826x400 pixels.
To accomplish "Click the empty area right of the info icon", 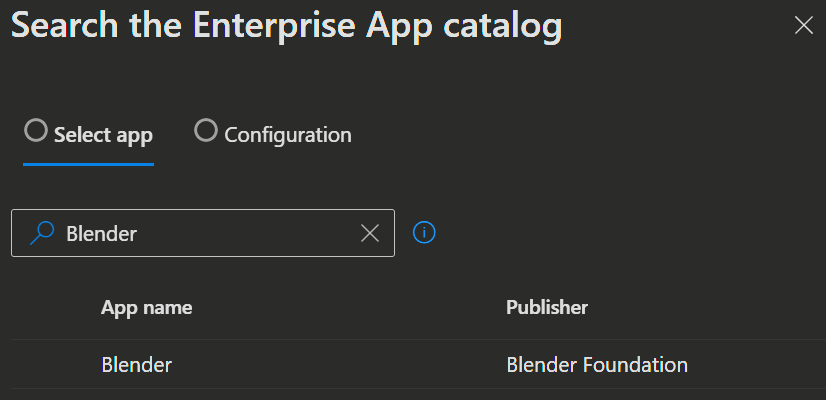I will click(627, 232).
